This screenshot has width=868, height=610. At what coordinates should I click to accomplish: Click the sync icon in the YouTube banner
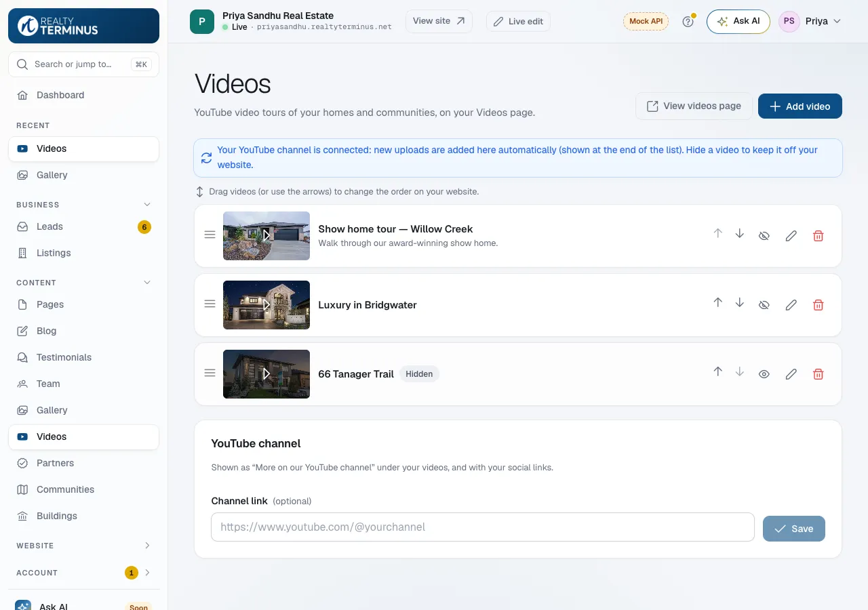pos(206,158)
